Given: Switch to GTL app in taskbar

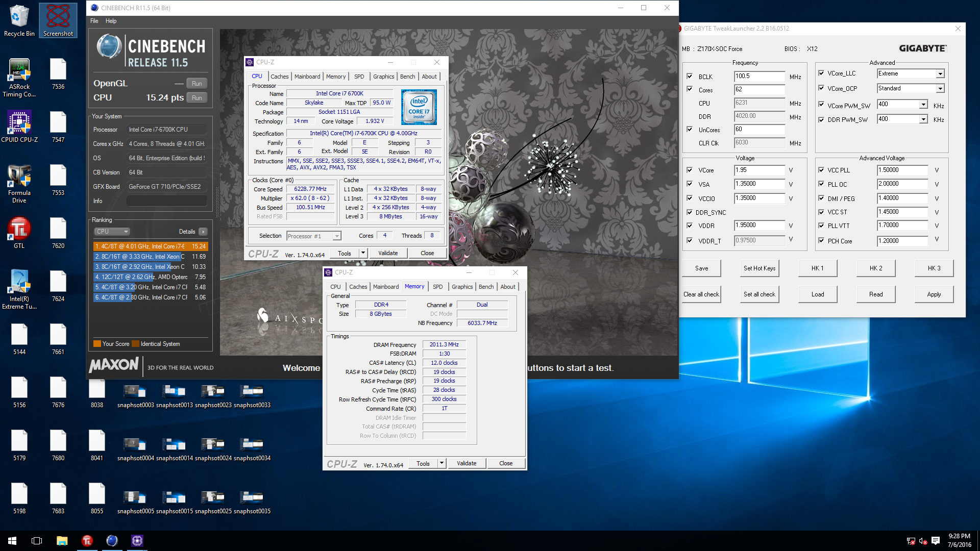Looking at the screenshot, I should (87, 541).
